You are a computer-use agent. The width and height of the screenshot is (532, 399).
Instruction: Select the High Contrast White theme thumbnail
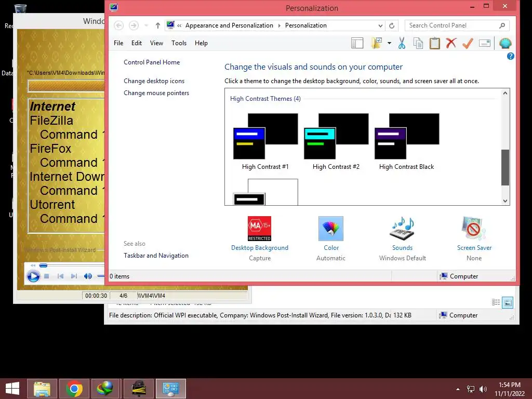(x=265, y=192)
